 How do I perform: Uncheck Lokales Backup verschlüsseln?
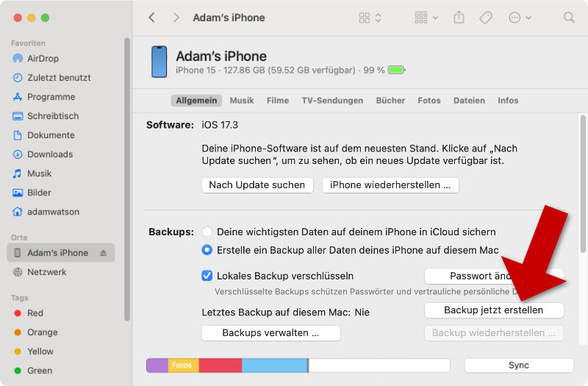[207, 276]
